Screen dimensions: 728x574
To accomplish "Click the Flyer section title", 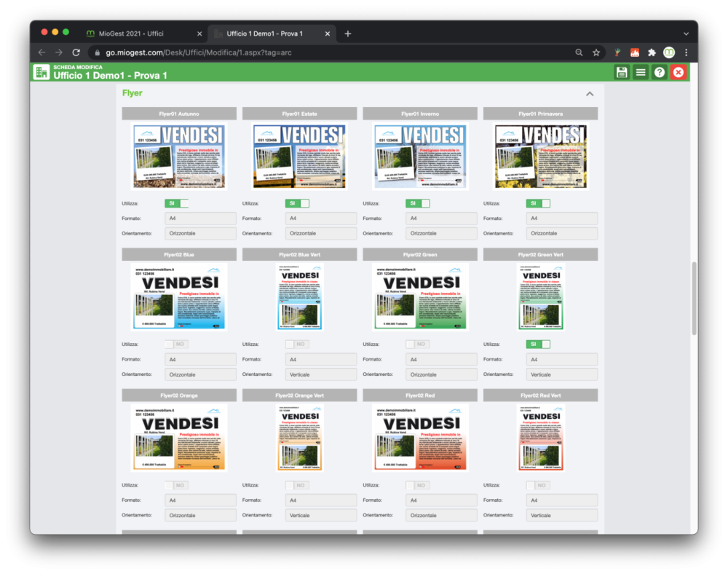I will point(132,93).
